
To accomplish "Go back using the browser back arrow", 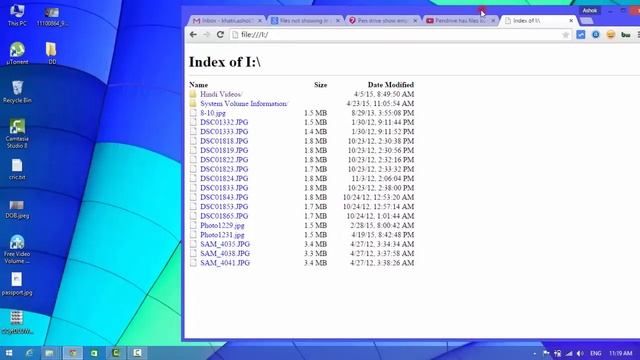I will click(193, 35).
